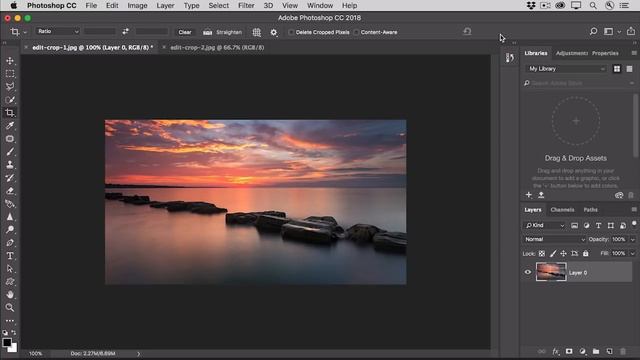Select the Pen tool
This screenshot has width=640, height=360.
[10, 242]
